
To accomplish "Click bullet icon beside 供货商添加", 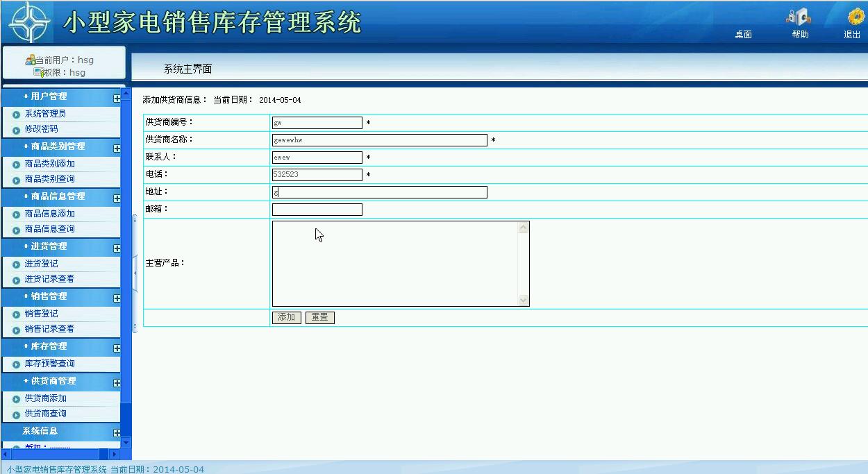I will (x=17, y=400).
